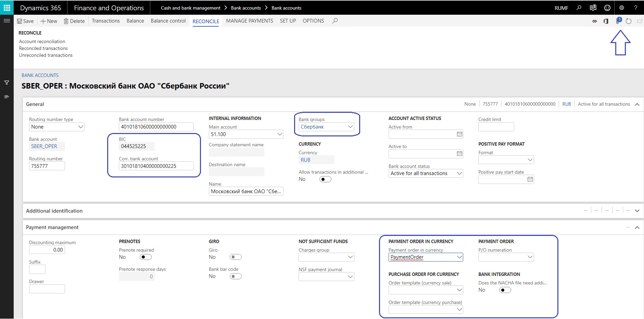644x319 pixels.
Task: Click the personalize diamonds icon
Action: tap(595, 21)
